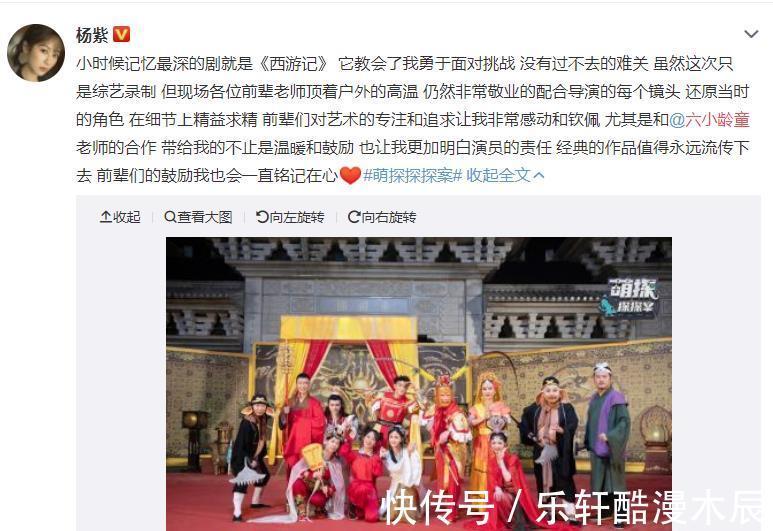
Task: Open 杨紫's profile avatar
Action: click(36, 53)
